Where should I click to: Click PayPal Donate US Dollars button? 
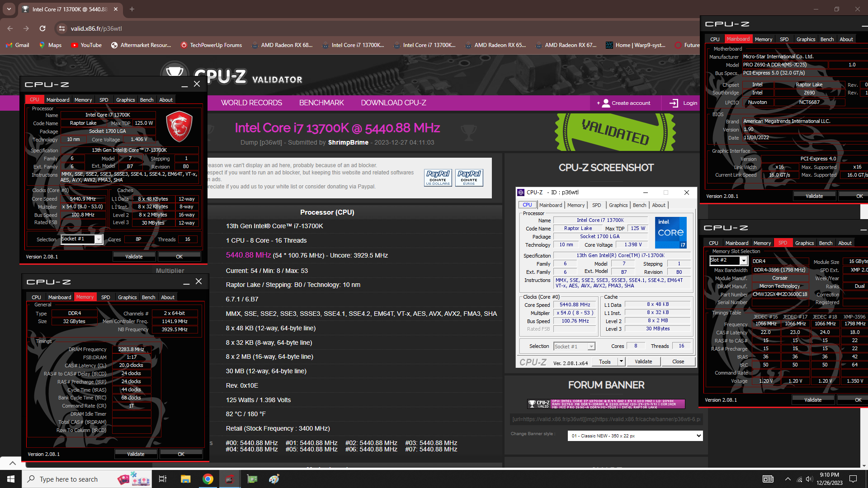pos(438,178)
